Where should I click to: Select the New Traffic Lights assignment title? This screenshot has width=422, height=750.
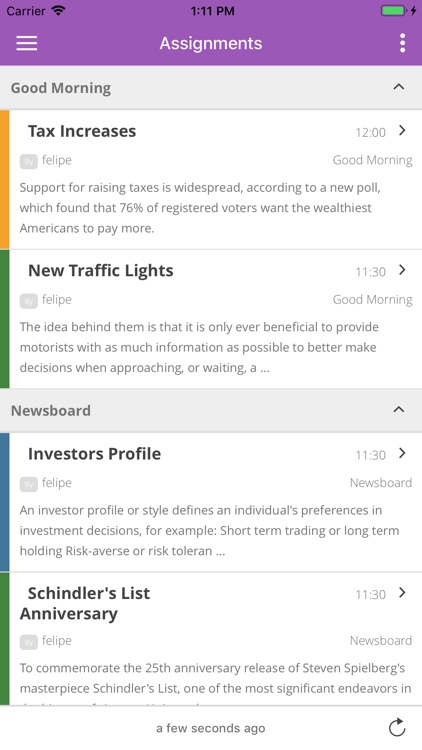pos(100,271)
